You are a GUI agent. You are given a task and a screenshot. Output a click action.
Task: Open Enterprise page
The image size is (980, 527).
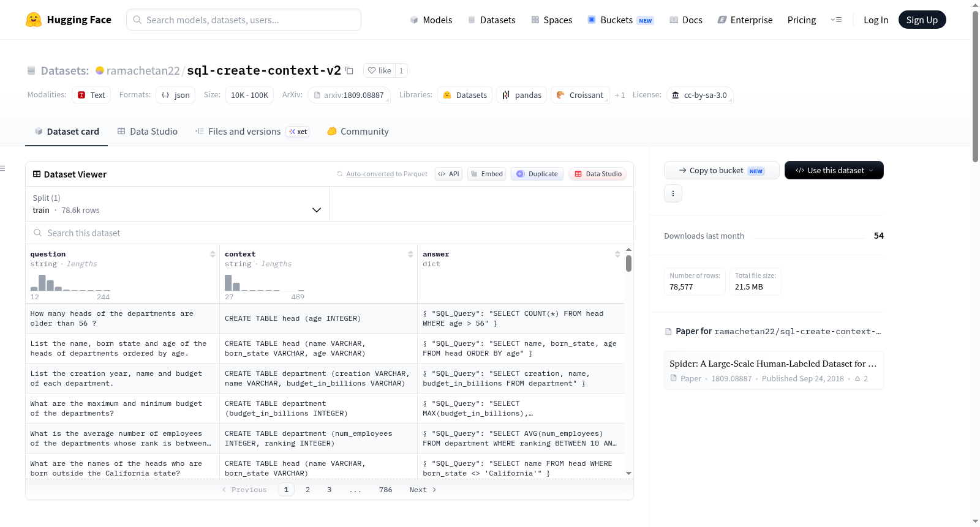[745, 20]
